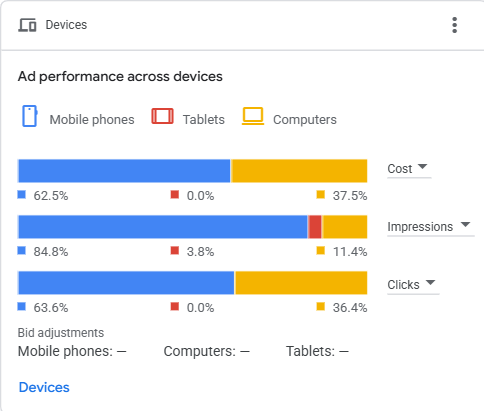Open the Impressions metric dropdown

431,227
